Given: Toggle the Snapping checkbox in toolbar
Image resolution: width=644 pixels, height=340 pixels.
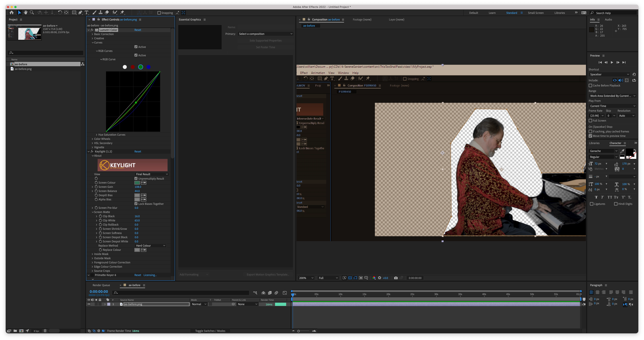Looking at the screenshot, I should tap(159, 13).
